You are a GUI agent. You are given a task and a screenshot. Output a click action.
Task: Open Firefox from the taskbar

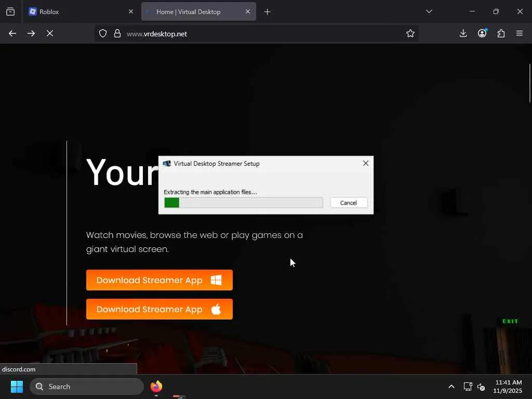pyautogui.click(x=156, y=387)
